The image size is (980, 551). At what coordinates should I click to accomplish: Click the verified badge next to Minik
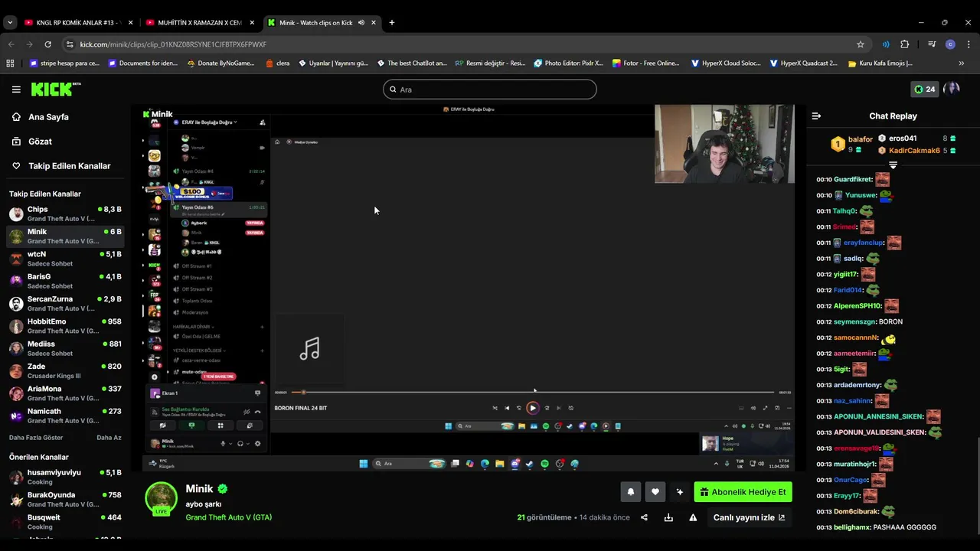(222, 489)
